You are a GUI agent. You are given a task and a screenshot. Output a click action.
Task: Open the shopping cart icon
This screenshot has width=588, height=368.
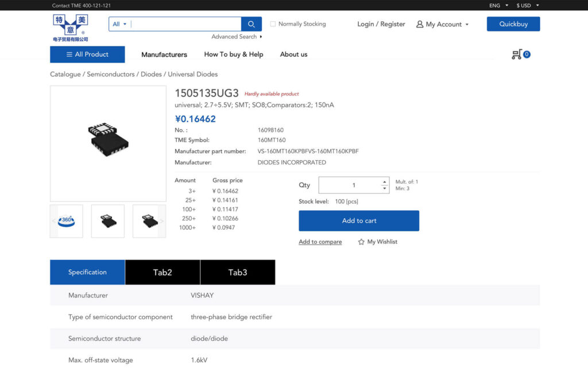click(516, 55)
